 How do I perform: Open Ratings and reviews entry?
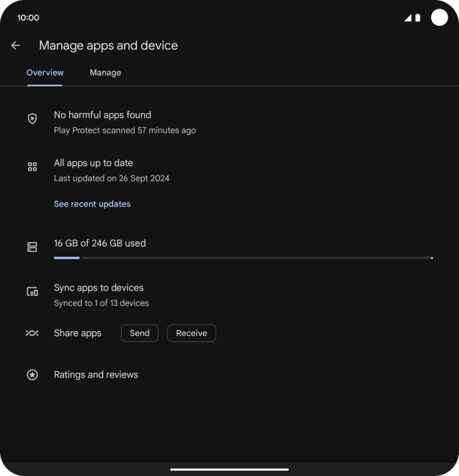point(96,375)
